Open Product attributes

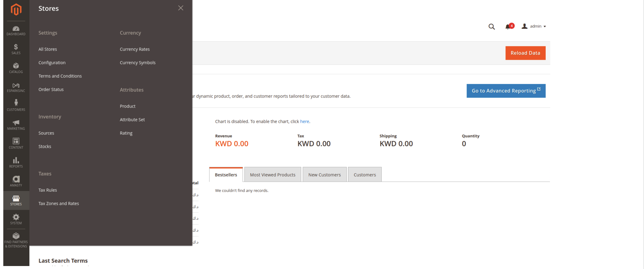(x=128, y=106)
